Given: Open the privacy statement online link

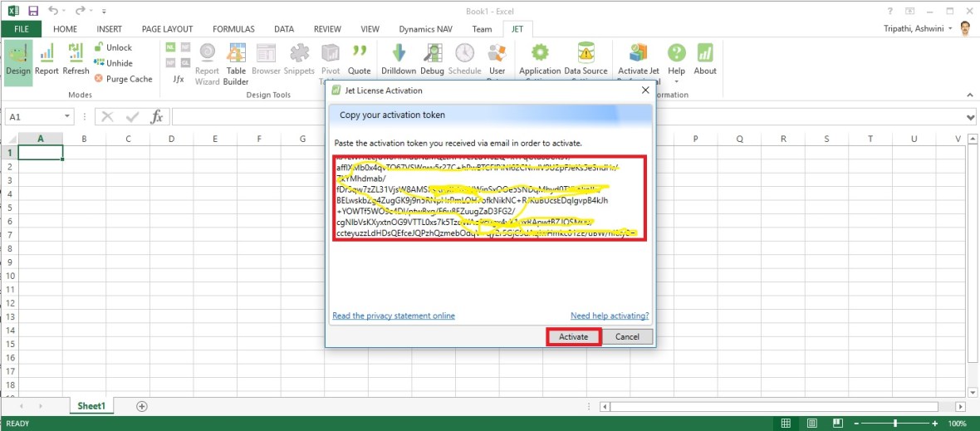Looking at the screenshot, I should (394, 316).
